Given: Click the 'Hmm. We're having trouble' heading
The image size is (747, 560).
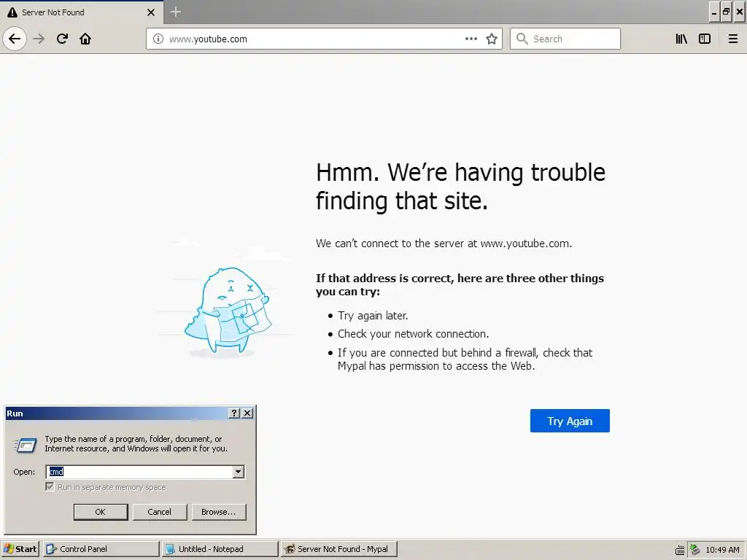Looking at the screenshot, I should pyautogui.click(x=461, y=186).
